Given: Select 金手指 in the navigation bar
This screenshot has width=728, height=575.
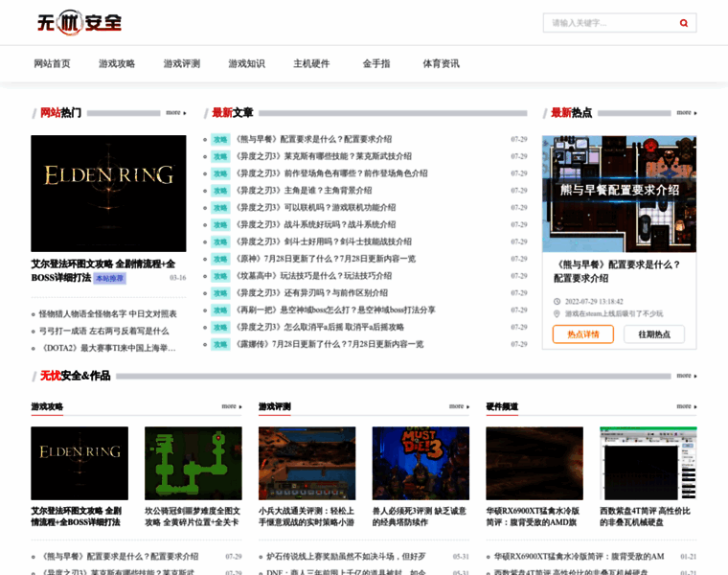Looking at the screenshot, I should [x=376, y=64].
